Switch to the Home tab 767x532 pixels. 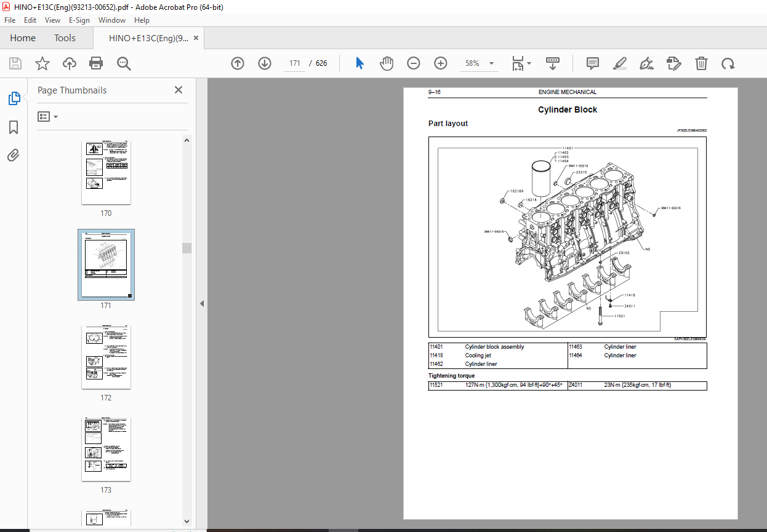tap(23, 38)
